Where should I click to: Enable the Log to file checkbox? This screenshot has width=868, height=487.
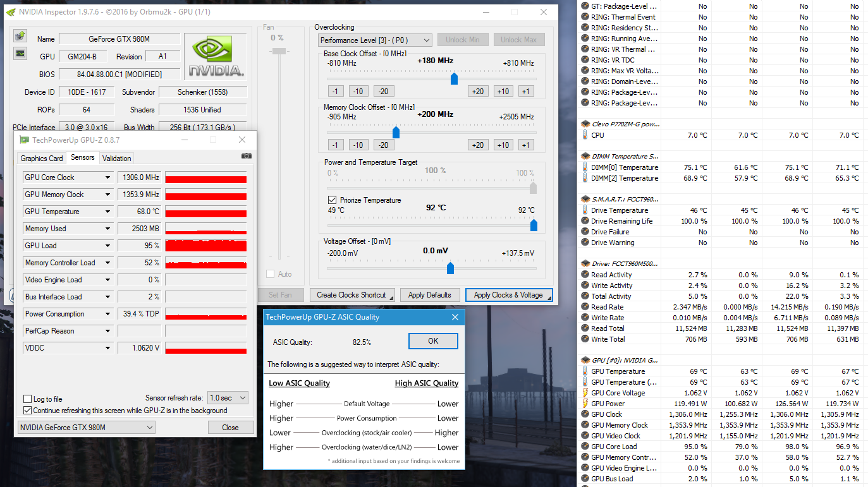28,399
